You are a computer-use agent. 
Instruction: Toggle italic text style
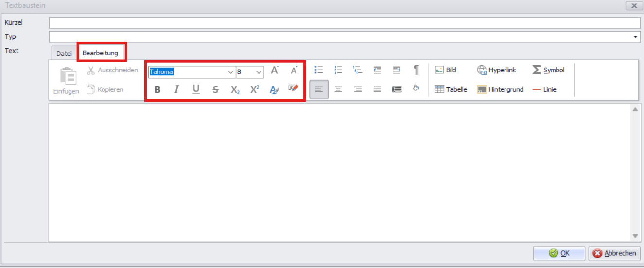coord(176,89)
